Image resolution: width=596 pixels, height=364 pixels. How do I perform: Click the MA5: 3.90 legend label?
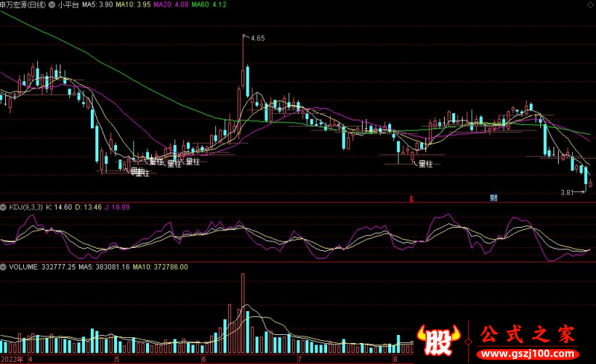98,4
